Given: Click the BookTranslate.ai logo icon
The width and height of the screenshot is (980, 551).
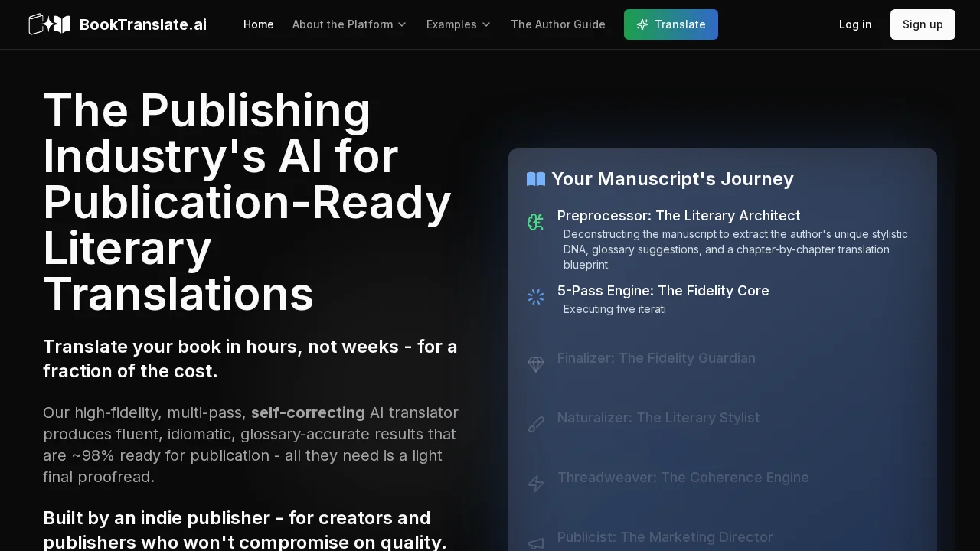Looking at the screenshot, I should (49, 24).
